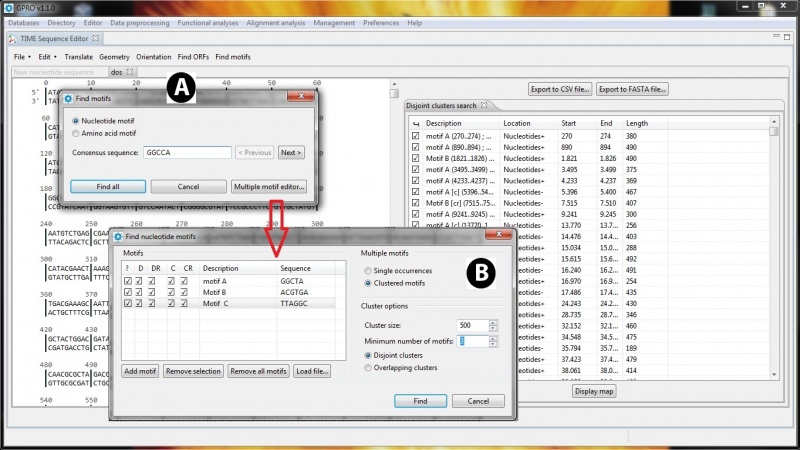Uncheck the first checkbox for motif A row
The height and width of the screenshot is (450, 800).
[127, 282]
